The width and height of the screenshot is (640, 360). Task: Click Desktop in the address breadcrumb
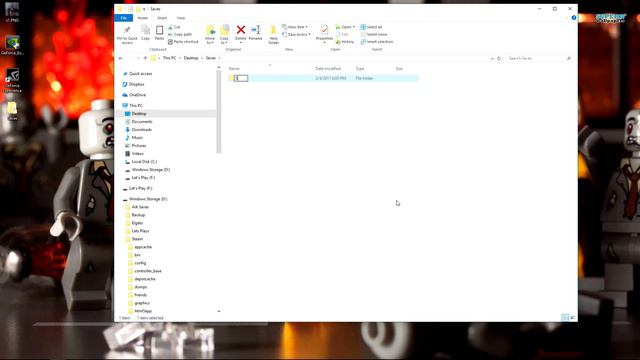tap(191, 58)
